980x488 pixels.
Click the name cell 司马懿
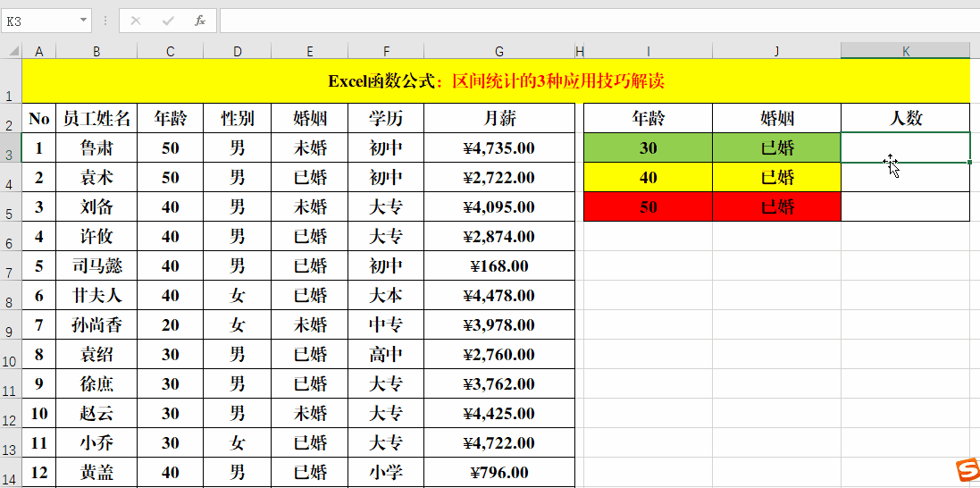tap(96, 266)
